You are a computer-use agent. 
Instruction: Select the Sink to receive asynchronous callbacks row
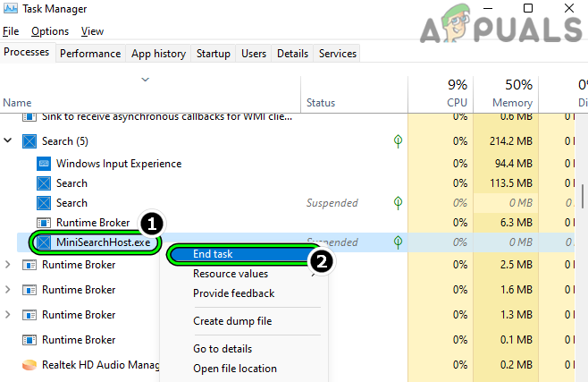(x=167, y=116)
